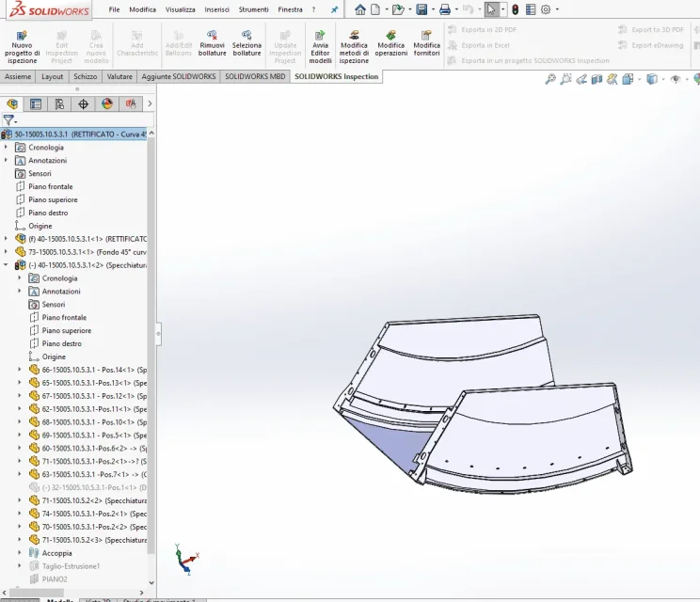This screenshot has height=602, width=700.
Task: Switch to the SOLIDWORKS MBD tab
Action: click(255, 77)
